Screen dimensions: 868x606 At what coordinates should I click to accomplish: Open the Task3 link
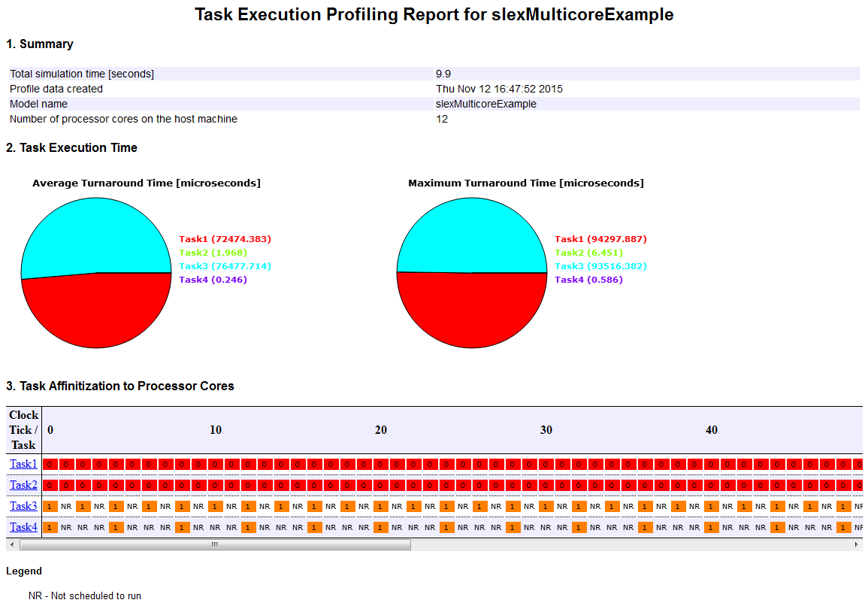pyautogui.click(x=23, y=506)
